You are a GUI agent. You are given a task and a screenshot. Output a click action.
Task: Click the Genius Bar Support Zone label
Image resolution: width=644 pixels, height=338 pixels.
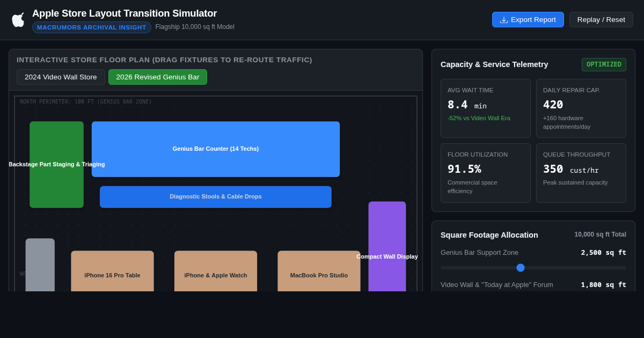tap(480, 253)
